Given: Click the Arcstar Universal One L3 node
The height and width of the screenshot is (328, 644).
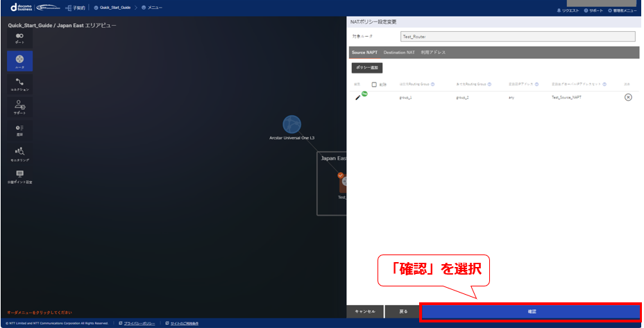Looking at the screenshot, I should (291, 125).
